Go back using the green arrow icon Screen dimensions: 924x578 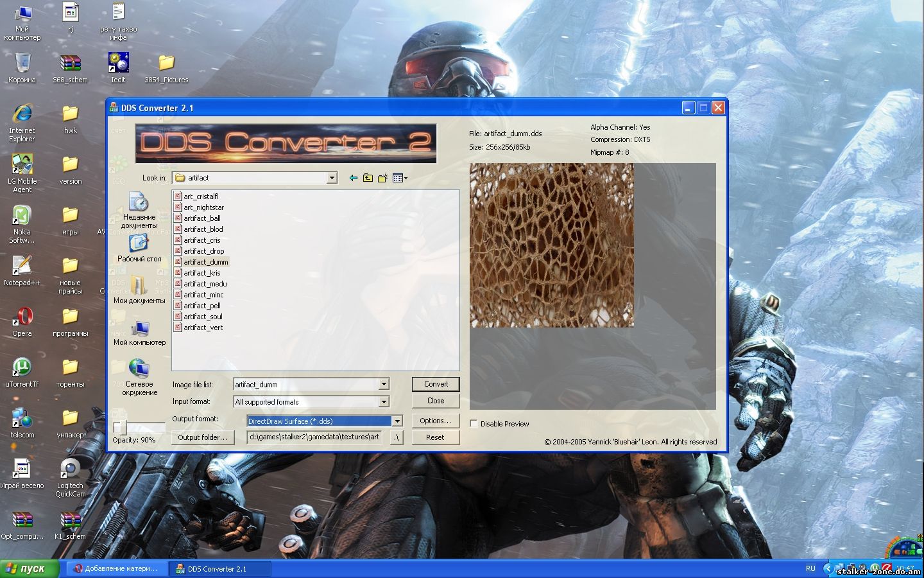353,178
